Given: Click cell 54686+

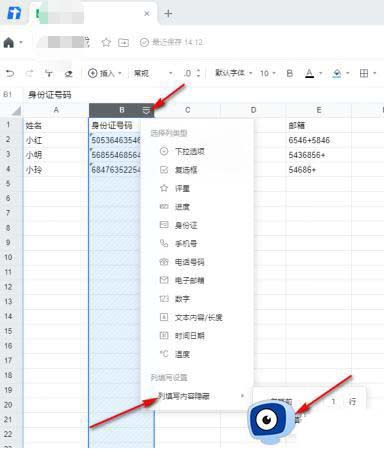Looking at the screenshot, I should pos(319,169).
